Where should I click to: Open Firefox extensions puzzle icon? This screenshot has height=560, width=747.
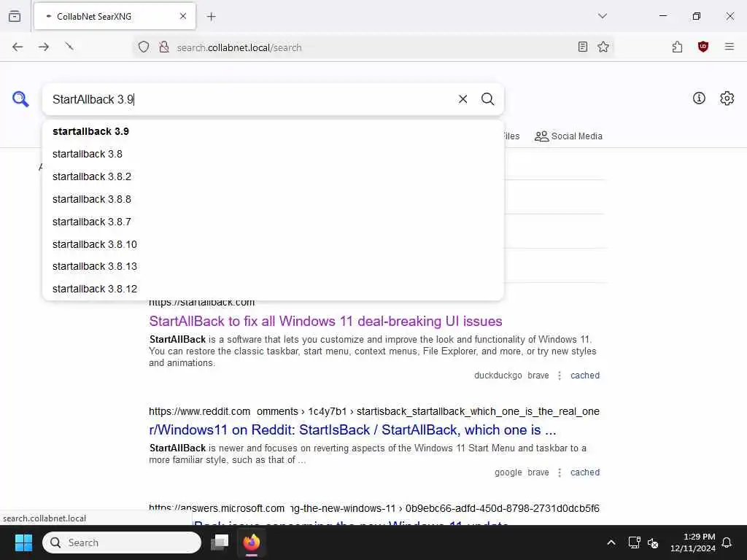point(677,47)
